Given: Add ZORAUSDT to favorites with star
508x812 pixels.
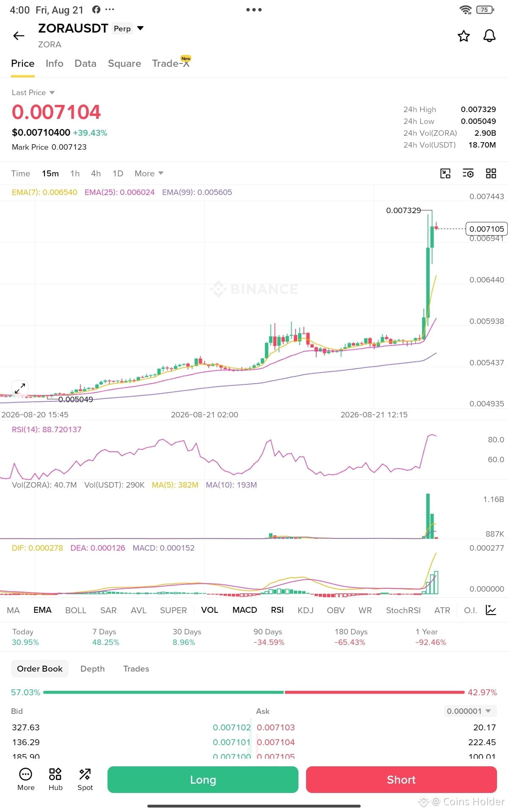Looking at the screenshot, I should pos(464,36).
